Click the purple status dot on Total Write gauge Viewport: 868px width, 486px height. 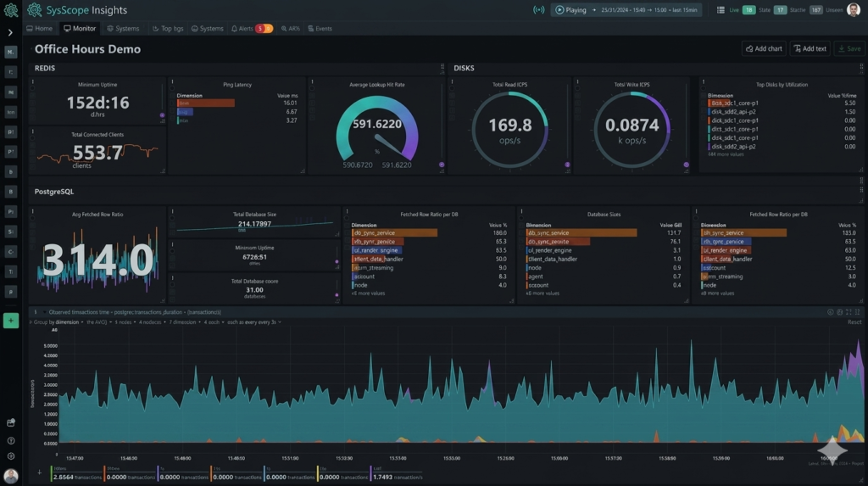(686, 165)
